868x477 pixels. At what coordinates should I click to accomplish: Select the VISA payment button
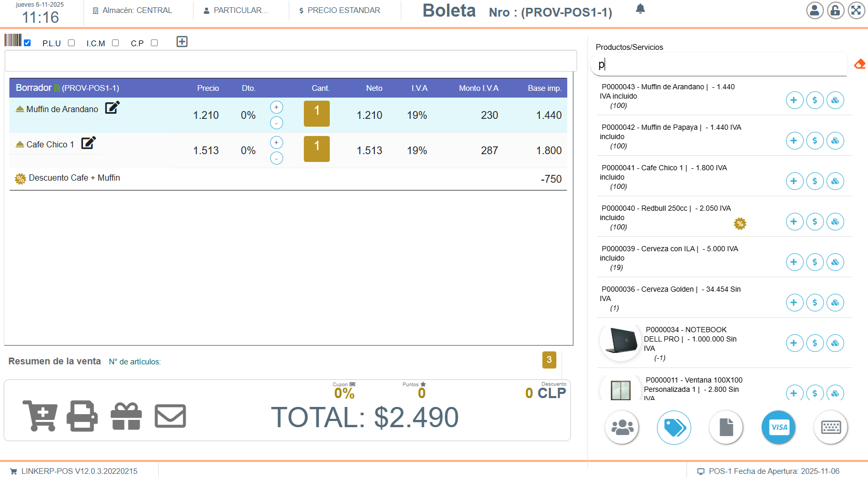coord(778,427)
